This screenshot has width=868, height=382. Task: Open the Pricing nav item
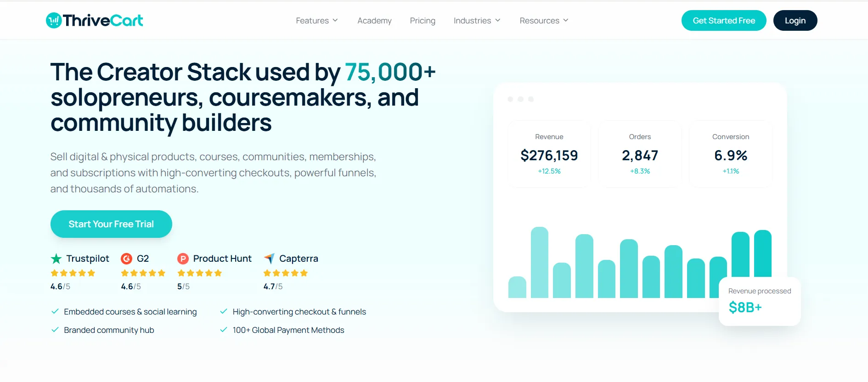(x=423, y=21)
